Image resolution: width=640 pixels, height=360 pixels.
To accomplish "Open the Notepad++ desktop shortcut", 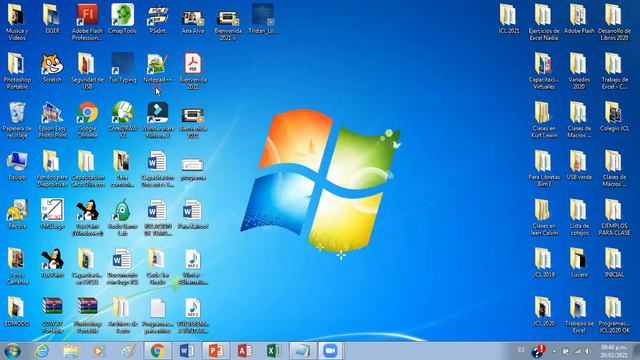I will [x=158, y=68].
